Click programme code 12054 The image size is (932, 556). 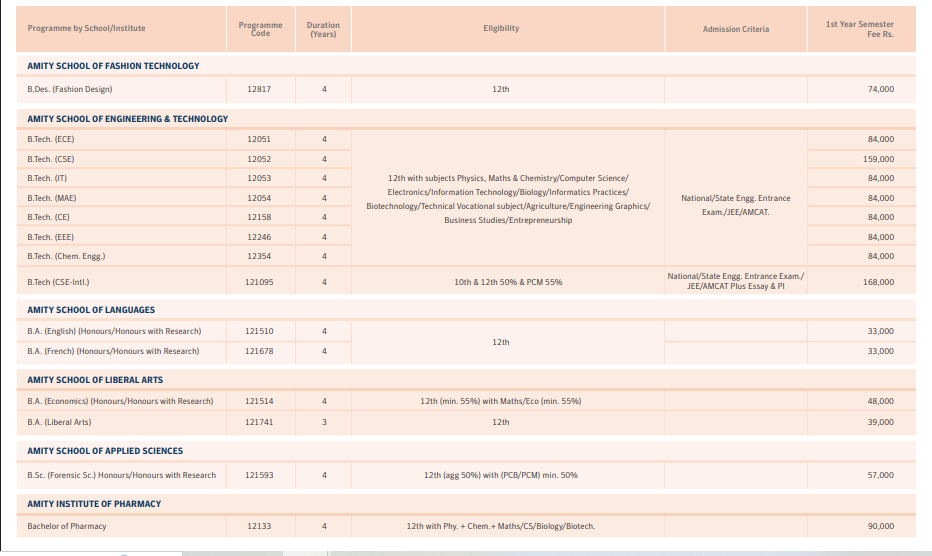259,198
